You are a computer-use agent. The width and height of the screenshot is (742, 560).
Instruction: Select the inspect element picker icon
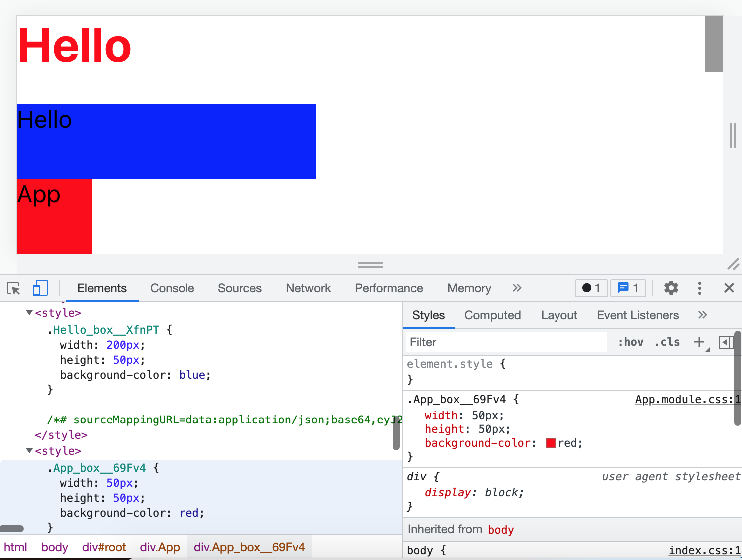pos(13,288)
